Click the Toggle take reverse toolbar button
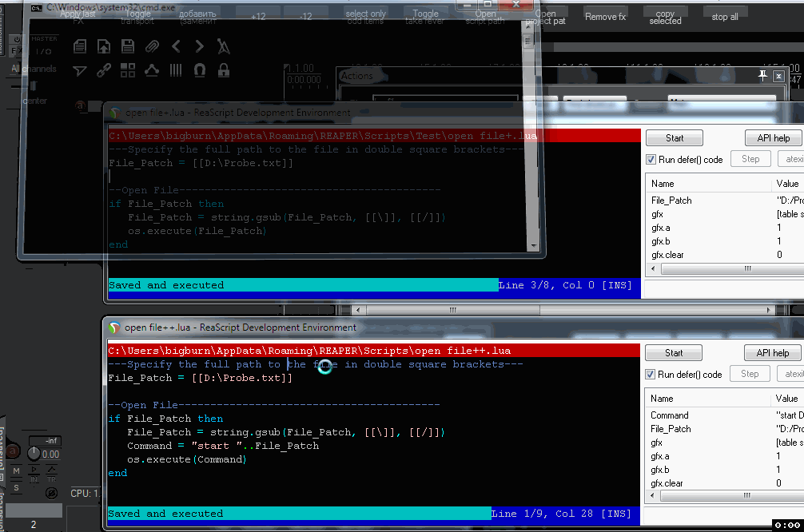 [x=425, y=17]
